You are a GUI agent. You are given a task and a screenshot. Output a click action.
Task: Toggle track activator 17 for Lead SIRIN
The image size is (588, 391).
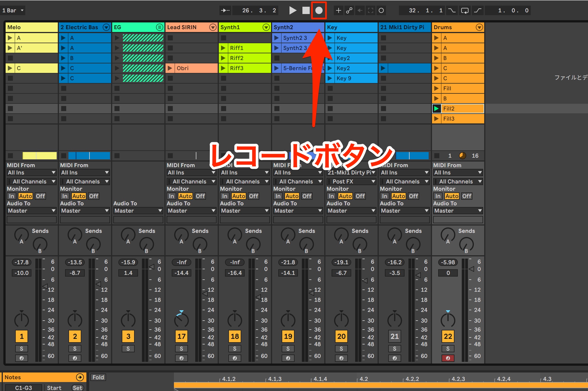[182, 336]
